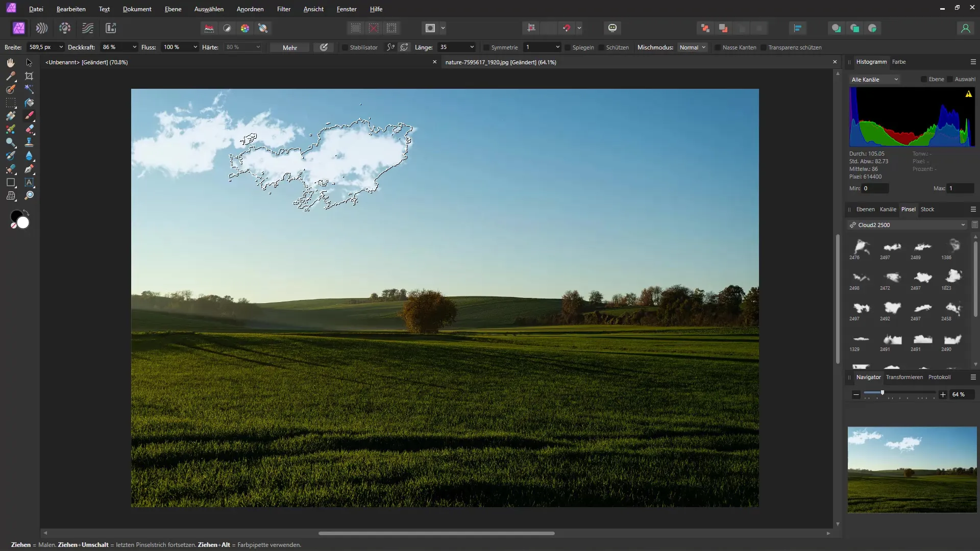Toggle the Symmetrie checkbox
Screen dimensions: 980x551
click(x=486, y=47)
